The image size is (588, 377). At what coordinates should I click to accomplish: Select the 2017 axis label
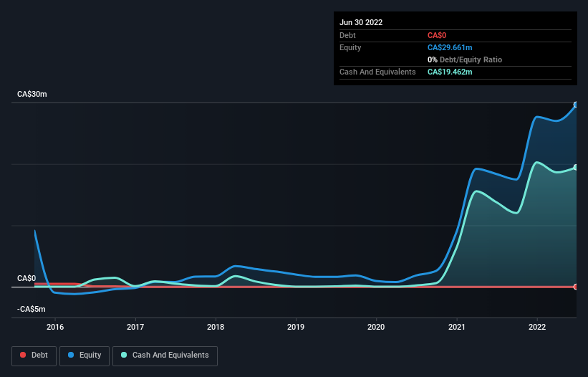click(x=135, y=327)
